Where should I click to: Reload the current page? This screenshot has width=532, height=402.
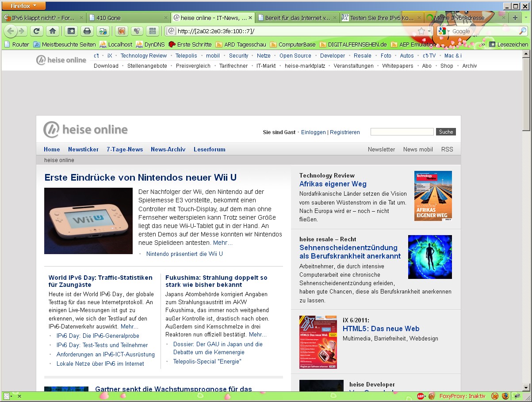pos(37,31)
